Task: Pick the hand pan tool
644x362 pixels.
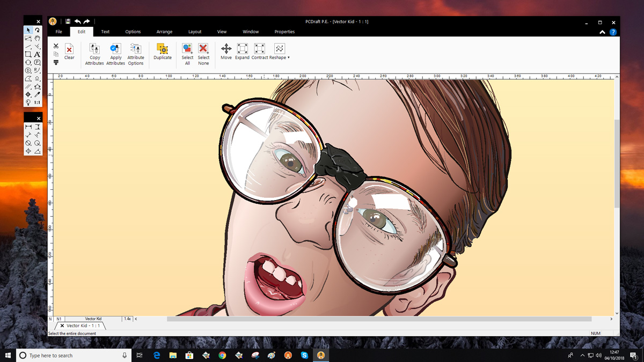Action: tap(37, 39)
